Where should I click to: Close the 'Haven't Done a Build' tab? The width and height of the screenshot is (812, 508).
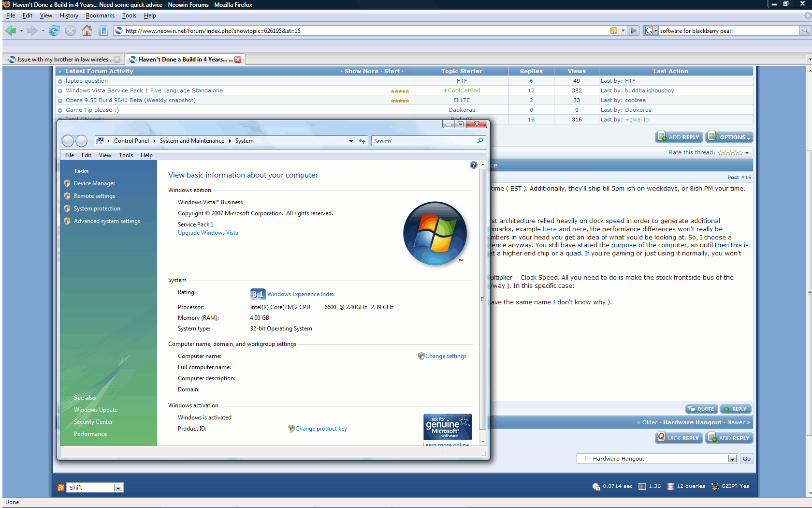pyautogui.click(x=238, y=60)
